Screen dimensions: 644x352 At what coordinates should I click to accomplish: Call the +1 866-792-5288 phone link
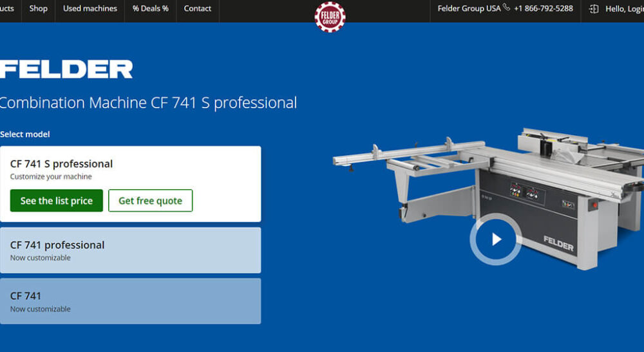pyautogui.click(x=544, y=8)
